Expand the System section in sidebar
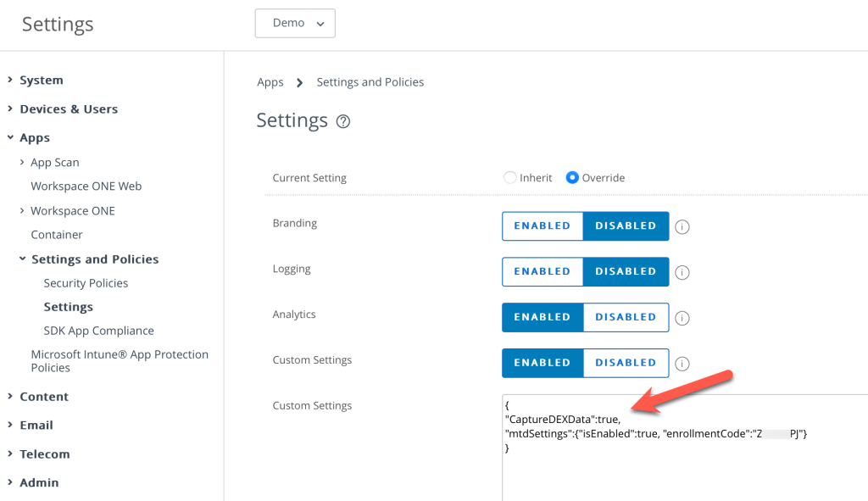Viewport: 868px width, 501px height. [x=41, y=81]
